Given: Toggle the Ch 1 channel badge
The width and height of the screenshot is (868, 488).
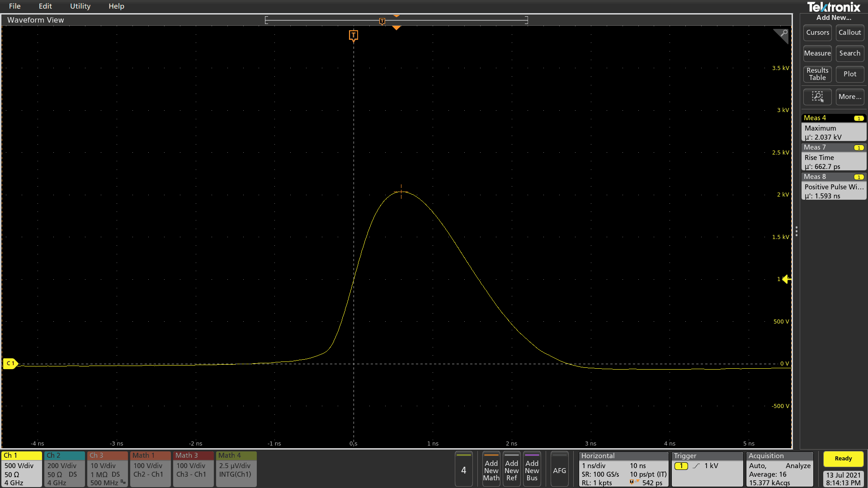Looking at the screenshot, I should click(21, 469).
